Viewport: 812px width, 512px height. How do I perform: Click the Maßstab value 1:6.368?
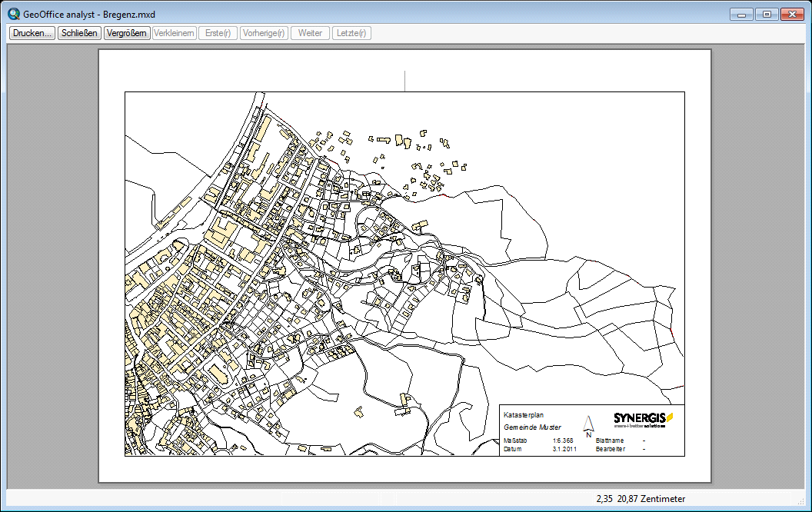(x=562, y=441)
